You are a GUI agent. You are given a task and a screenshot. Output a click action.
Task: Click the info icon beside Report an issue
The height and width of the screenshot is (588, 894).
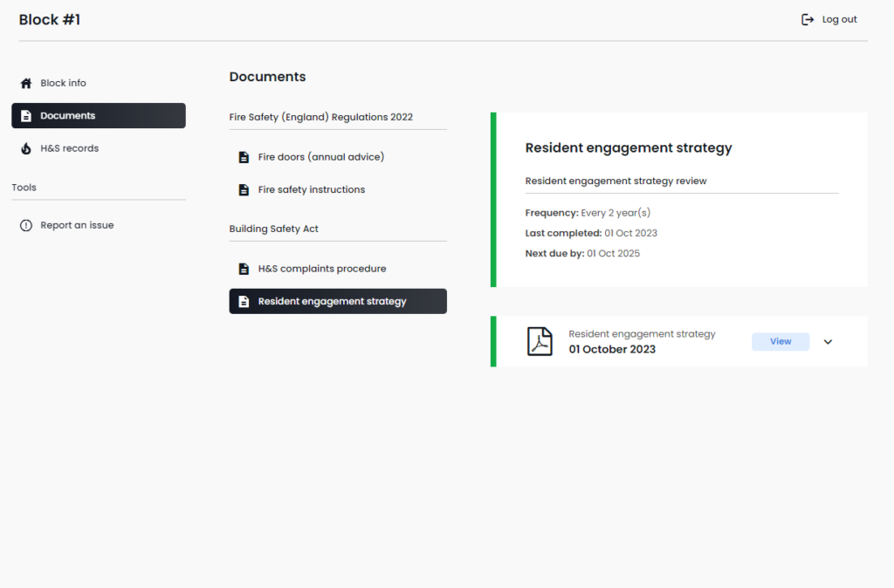(25, 225)
